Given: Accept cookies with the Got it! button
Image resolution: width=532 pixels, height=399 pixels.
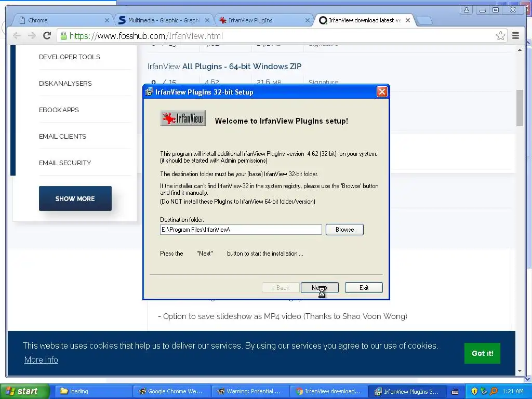Looking at the screenshot, I should 482,353.
